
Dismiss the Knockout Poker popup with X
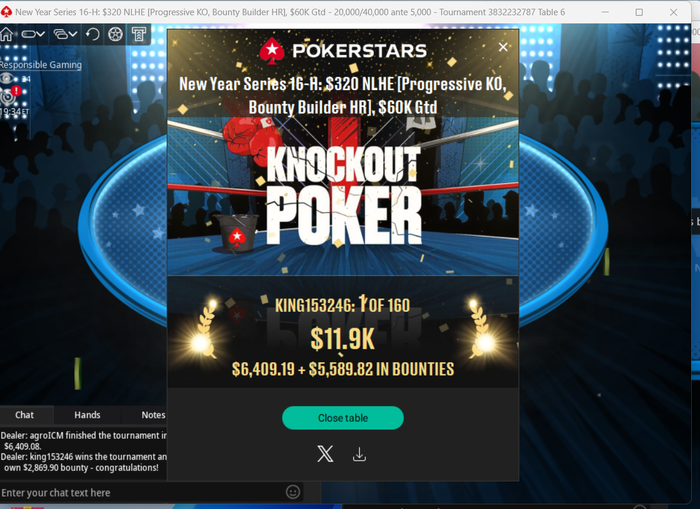pos(503,47)
